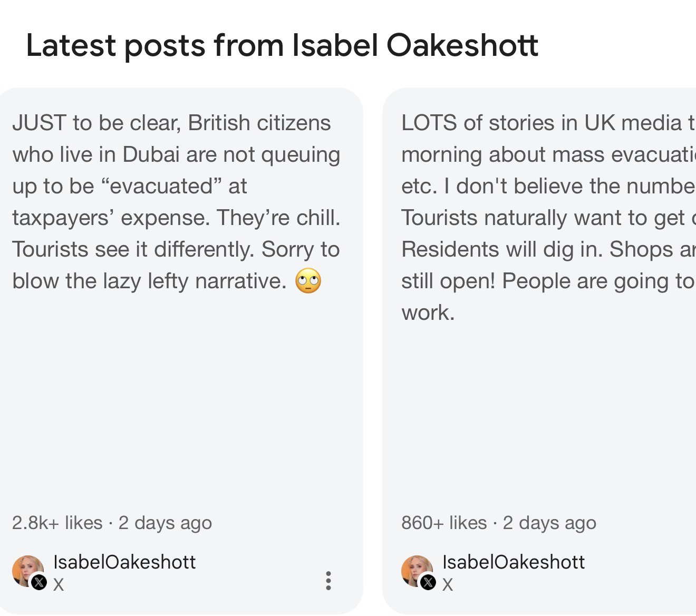The width and height of the screenshot is (696, 616).
Task: Click the X logo badge on first post's avatar
Action: [x=39, y=582]
